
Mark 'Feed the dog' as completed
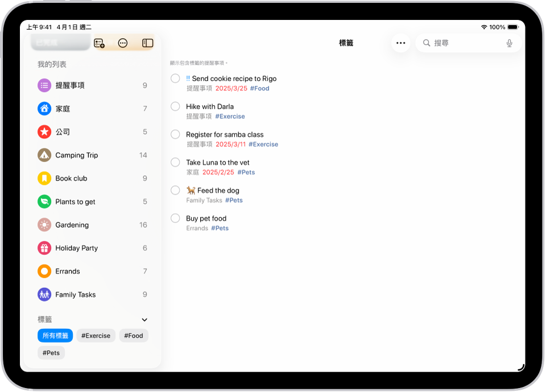[175, 190]
